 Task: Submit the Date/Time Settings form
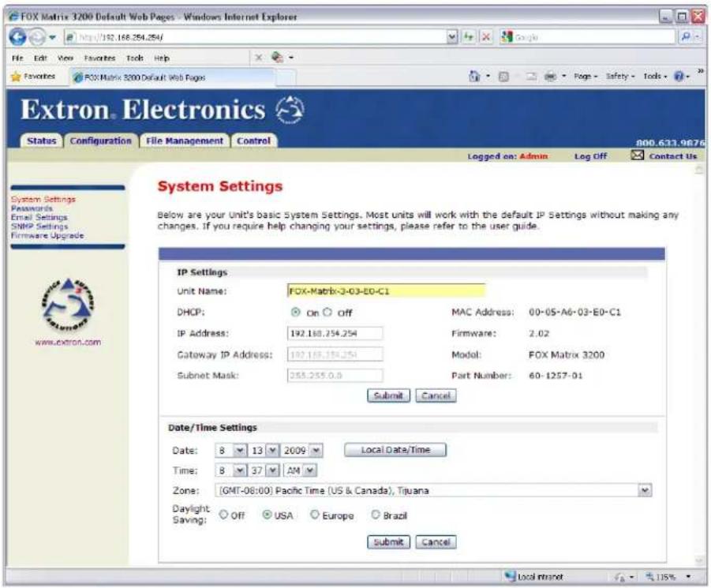(388, 541)
